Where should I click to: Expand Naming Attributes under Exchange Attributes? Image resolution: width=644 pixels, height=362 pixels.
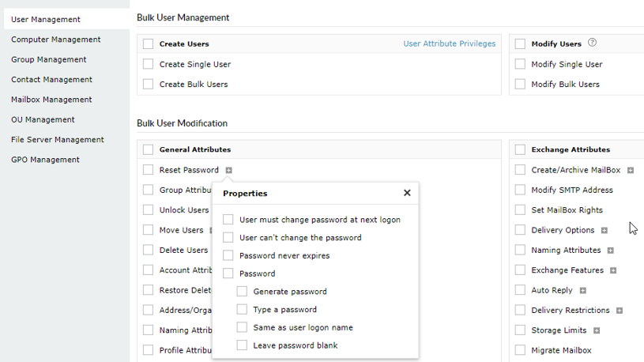coord(611,251)
